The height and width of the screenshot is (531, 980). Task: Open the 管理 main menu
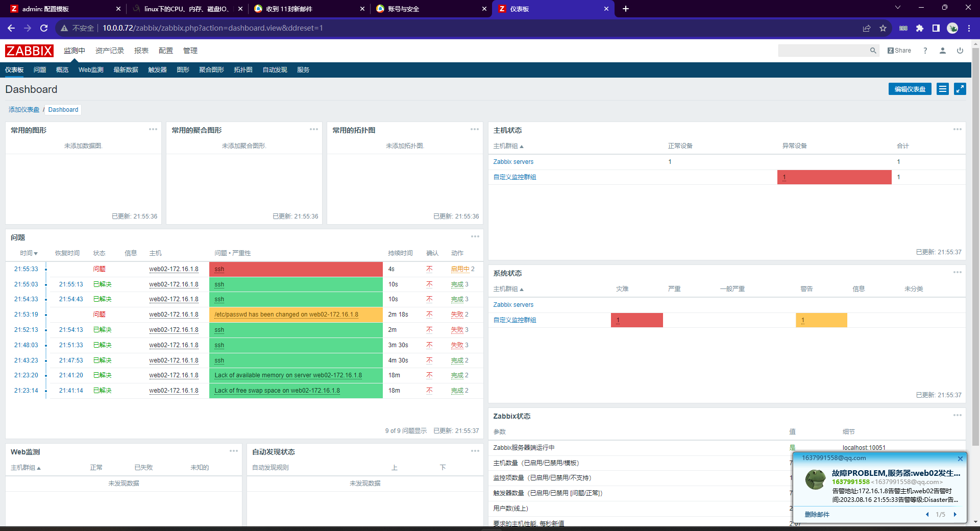coord(190,51)
